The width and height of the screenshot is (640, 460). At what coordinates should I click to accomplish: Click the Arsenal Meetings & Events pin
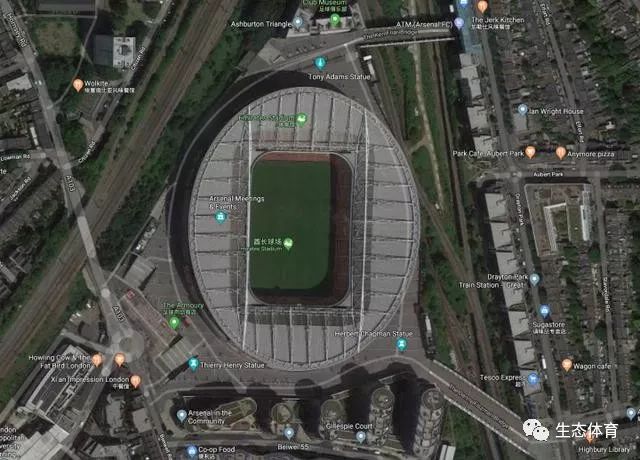[x=220, y=217]
